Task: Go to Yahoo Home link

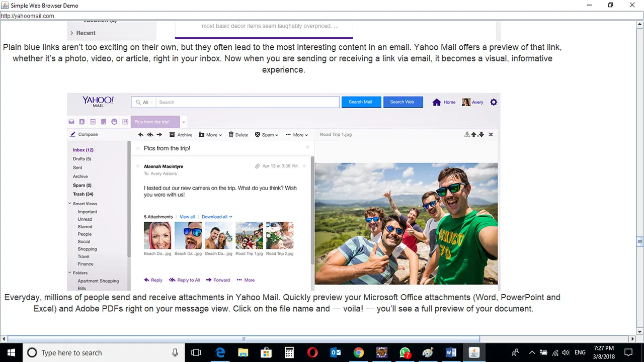Action: pos(444,102)
